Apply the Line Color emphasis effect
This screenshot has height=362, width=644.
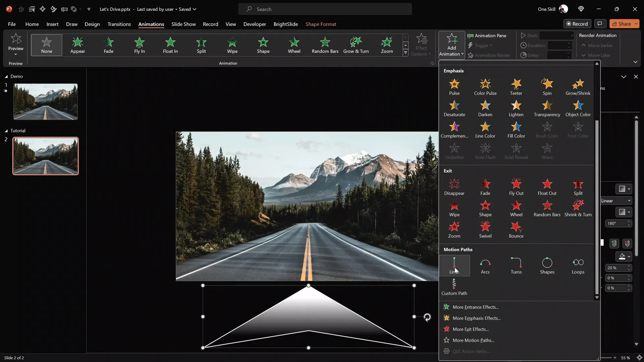point(485,130)
